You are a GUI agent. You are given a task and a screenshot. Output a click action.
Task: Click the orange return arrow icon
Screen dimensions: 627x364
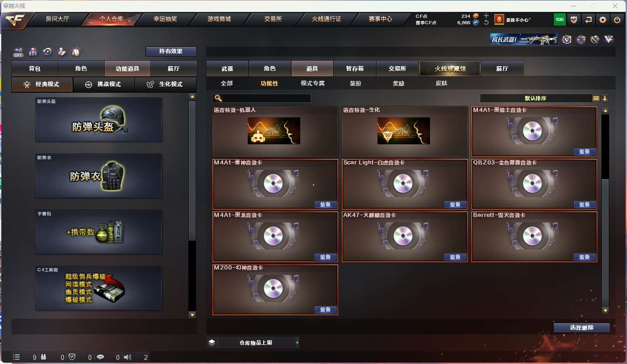[589, 20]
